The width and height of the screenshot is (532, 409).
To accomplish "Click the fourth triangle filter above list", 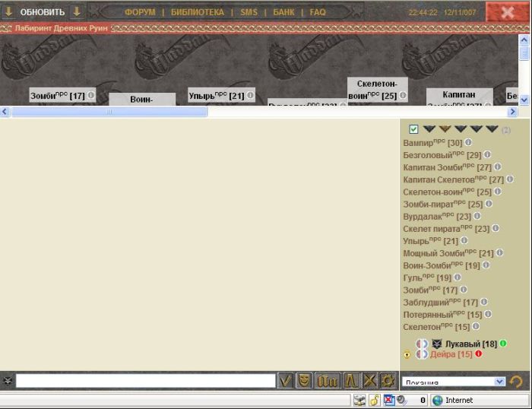I will tap(476, 128).
